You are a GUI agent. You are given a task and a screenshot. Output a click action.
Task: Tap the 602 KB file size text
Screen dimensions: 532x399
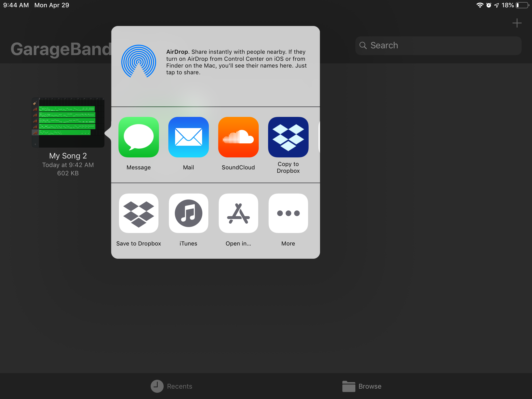(68, 173)
